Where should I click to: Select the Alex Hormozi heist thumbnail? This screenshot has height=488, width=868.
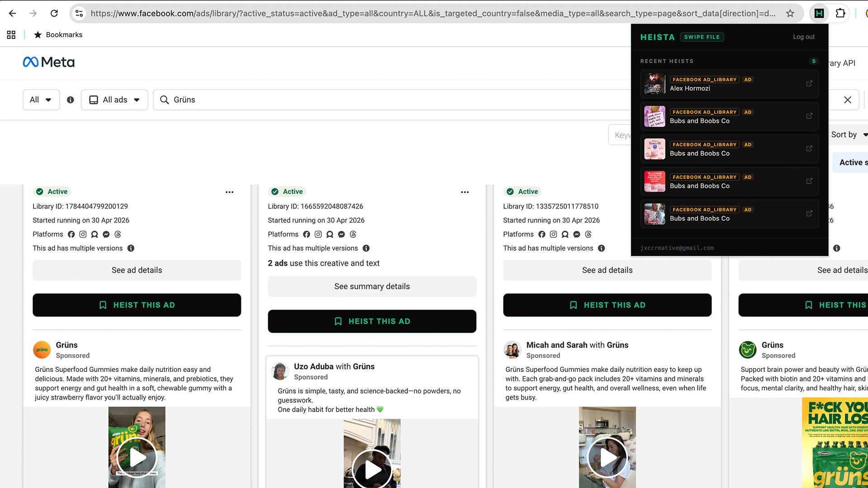tap(655, 84)
